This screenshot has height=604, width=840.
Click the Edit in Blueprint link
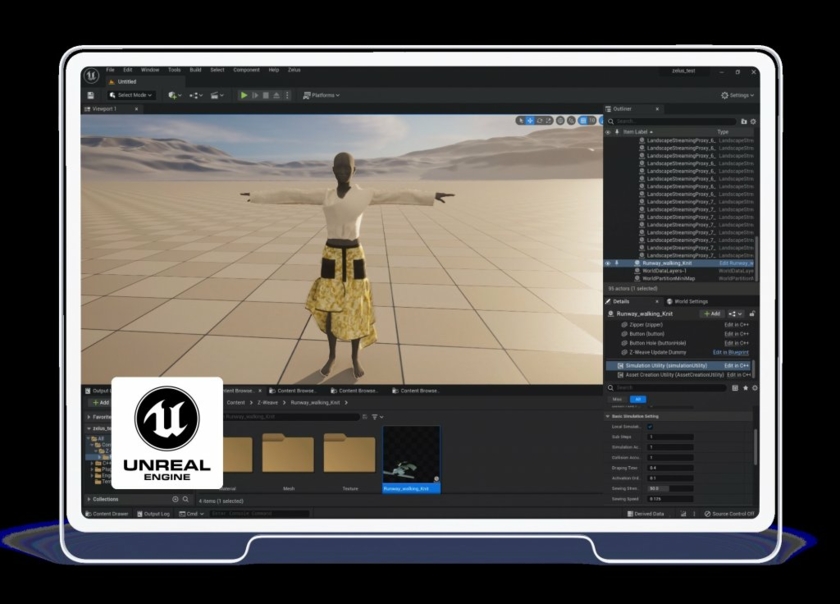point(731,352)
